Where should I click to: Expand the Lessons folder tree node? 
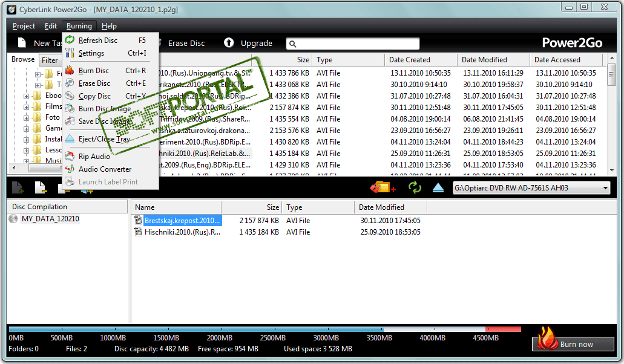(26, 151)
